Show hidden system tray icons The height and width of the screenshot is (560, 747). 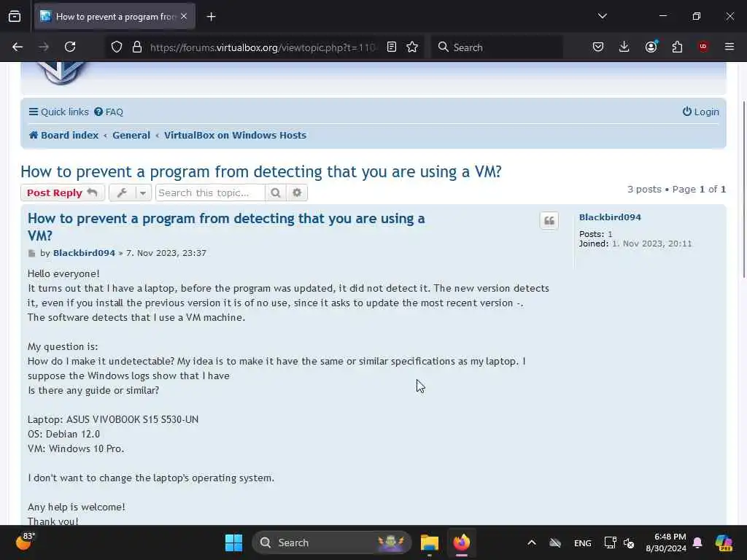[532, 542]
